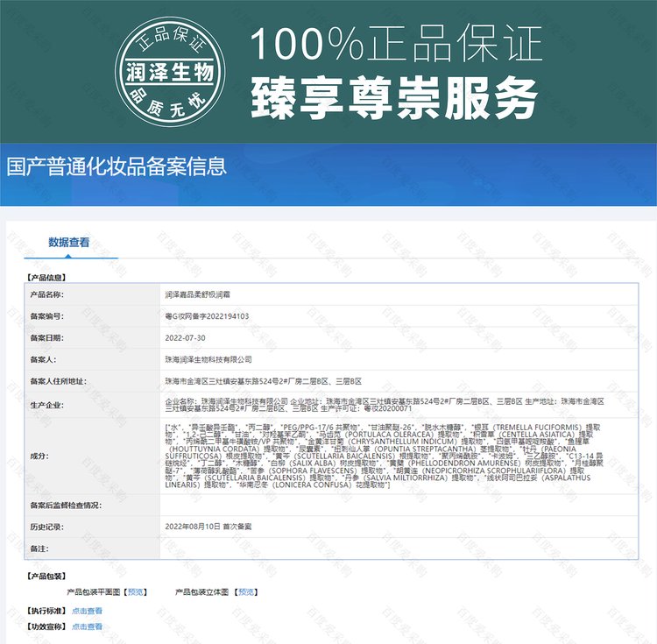This screenshot has height=644, width=657.
Task: Select registrant 珠海润泽生物科技有限公司
Action: coord(208,359)
